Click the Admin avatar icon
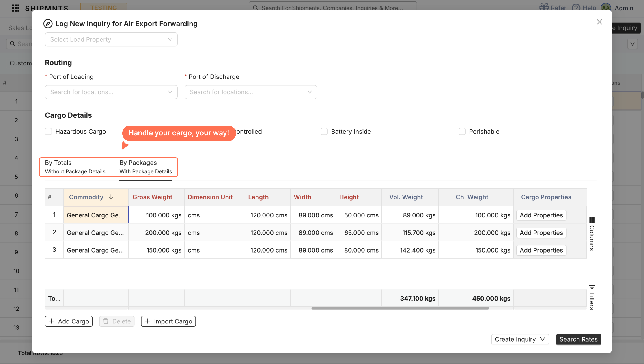Image resolution: width=644 pixels, height=364 pixels. (x=606, y=8)
